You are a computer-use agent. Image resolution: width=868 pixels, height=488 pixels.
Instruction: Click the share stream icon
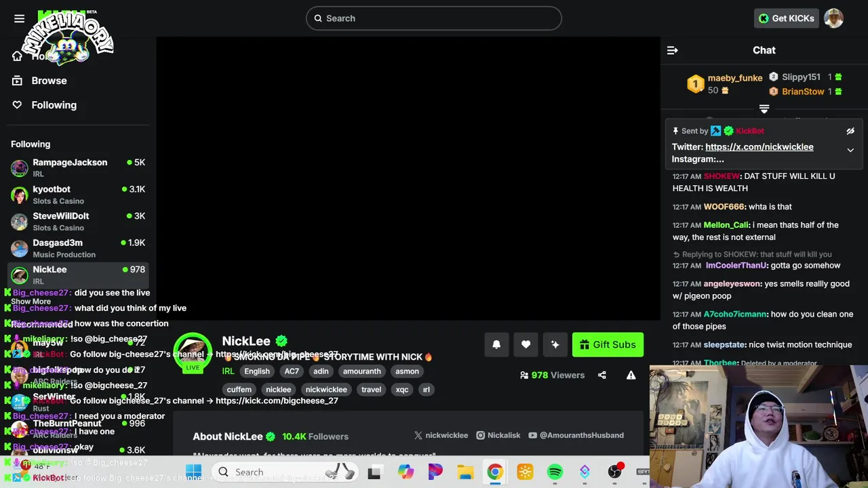click(602, 375)
